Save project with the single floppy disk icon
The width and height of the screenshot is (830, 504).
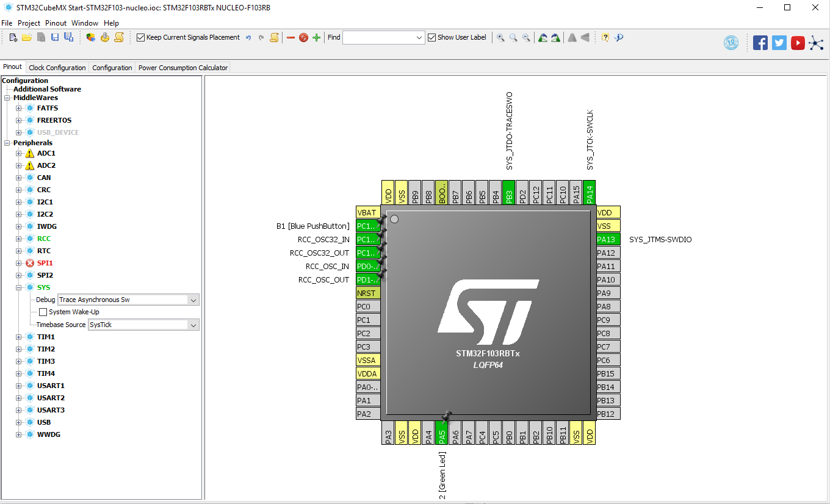(55, 38)
